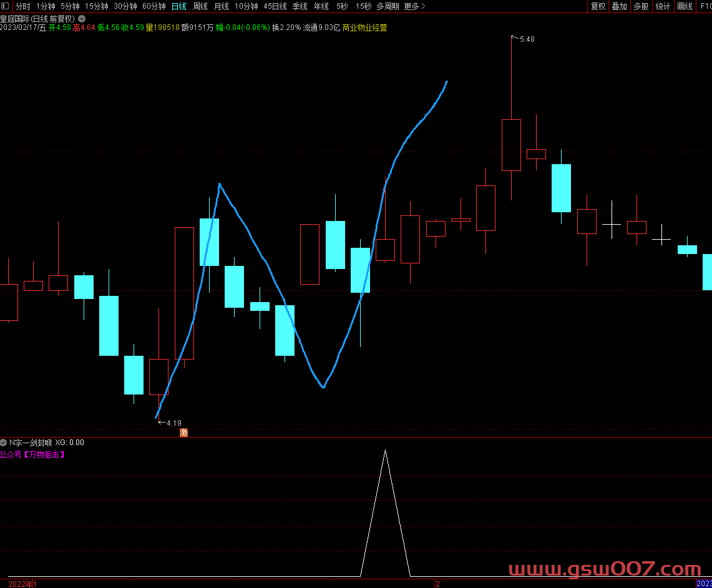Activate the 画线 drawing tool

(685, 6)
